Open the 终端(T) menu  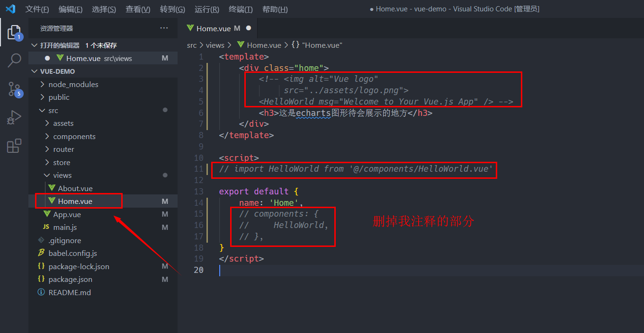[x=241, y=9]
